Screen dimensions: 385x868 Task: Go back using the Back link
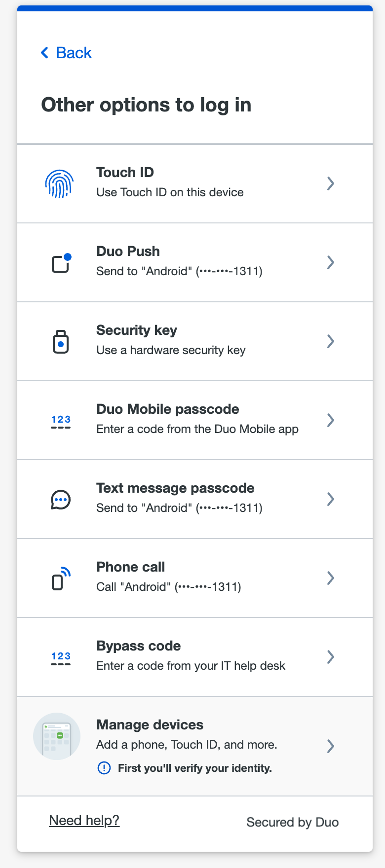point(66,52)
